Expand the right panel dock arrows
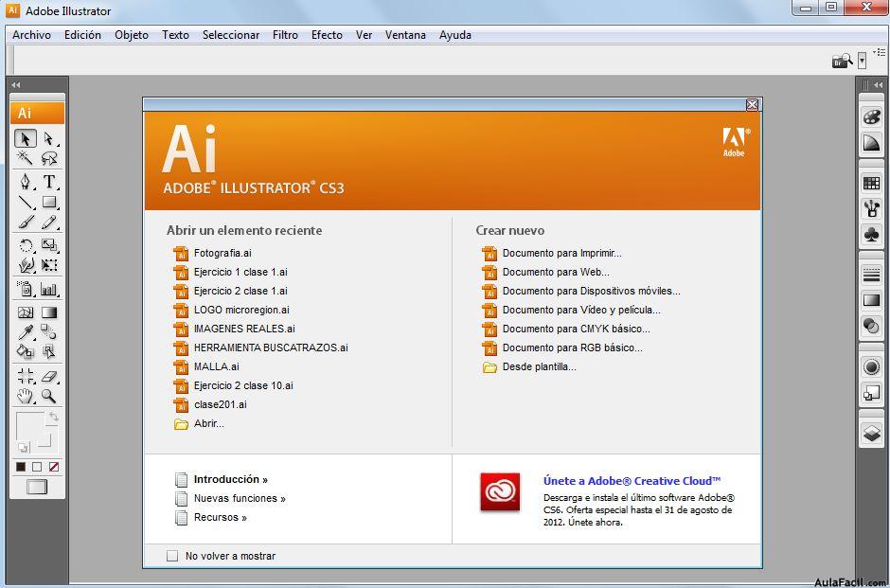 [x=878, y=85]
